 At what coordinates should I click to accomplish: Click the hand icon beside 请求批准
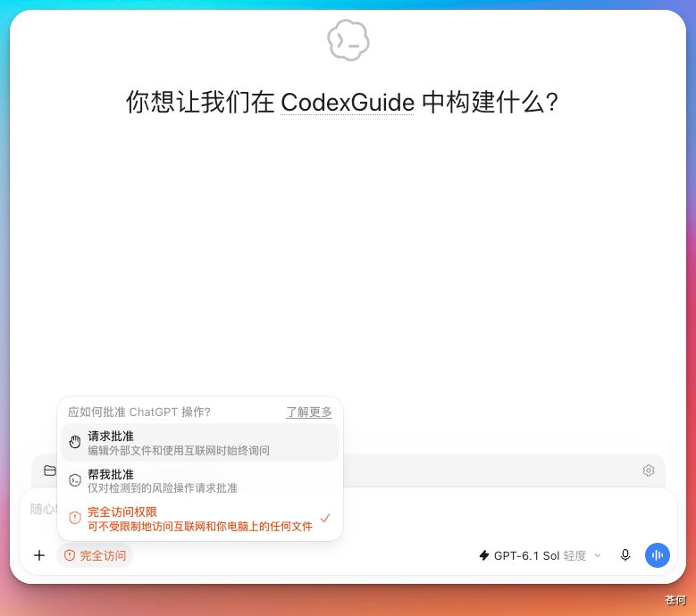[x=75, y=442]
